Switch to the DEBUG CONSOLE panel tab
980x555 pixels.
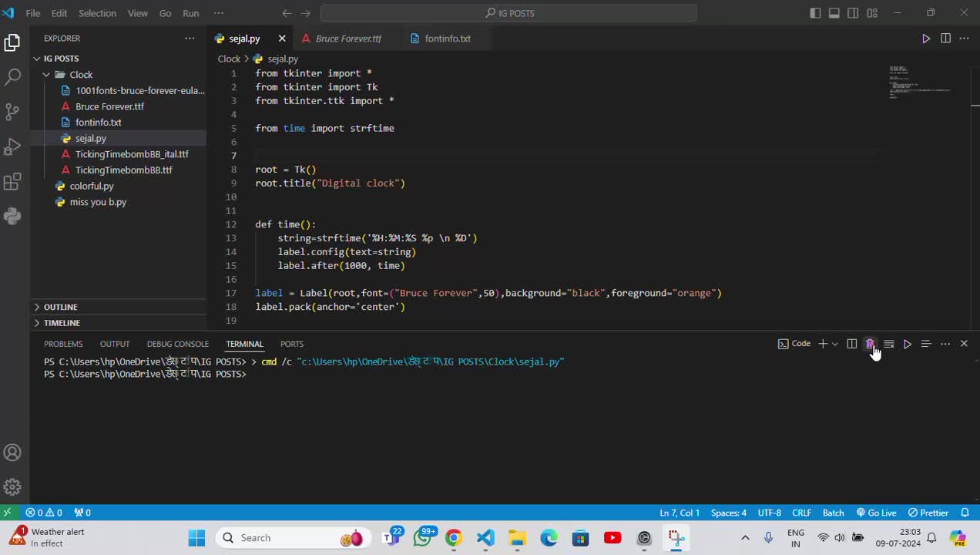click(x=178, y=344)
